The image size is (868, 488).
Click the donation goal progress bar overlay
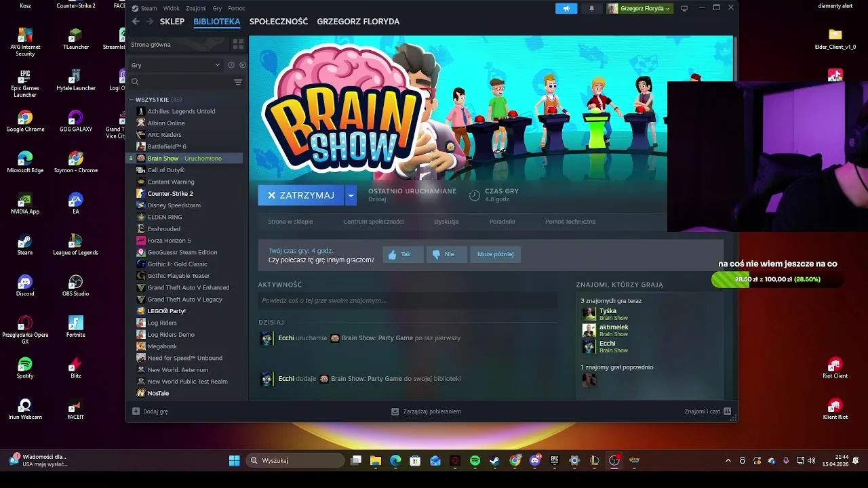pyautogui.click(x=776, y=279)
